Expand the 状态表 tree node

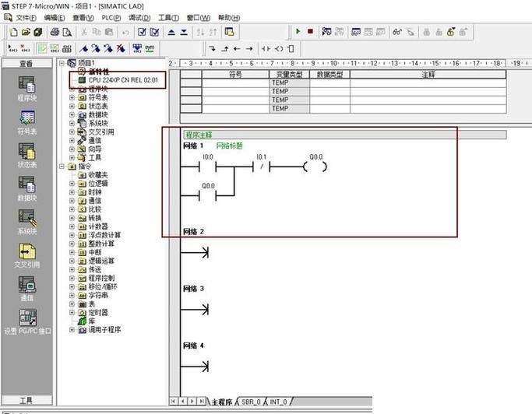tap(72, 106)
